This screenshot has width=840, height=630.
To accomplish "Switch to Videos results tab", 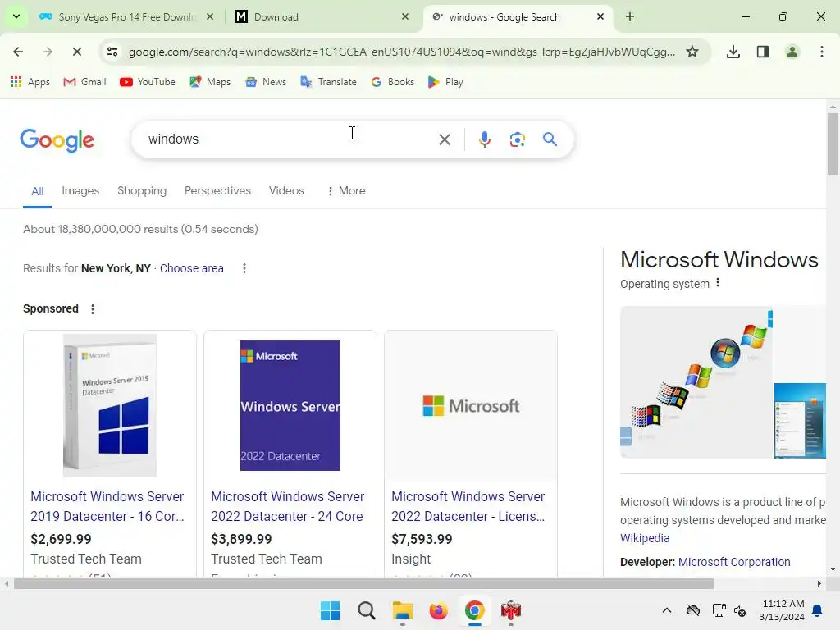I will 286,190.
